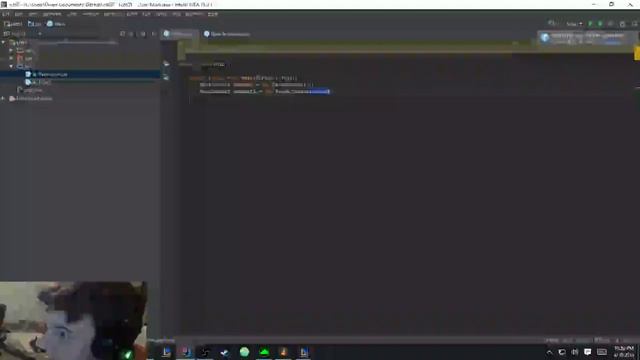Click the Run with Coverage icon in the toolbar
640x360 pixels.
click(x=611, y=24)
